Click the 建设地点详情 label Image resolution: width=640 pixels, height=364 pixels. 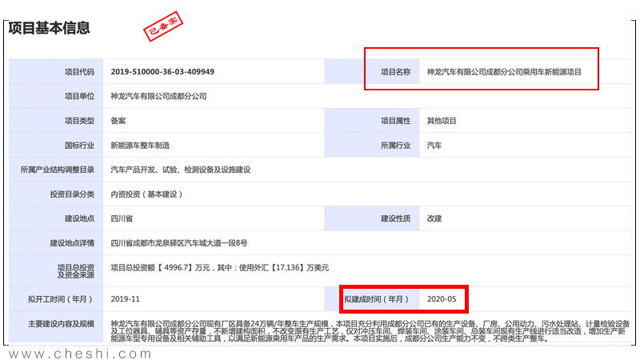(x=72, y=243)
